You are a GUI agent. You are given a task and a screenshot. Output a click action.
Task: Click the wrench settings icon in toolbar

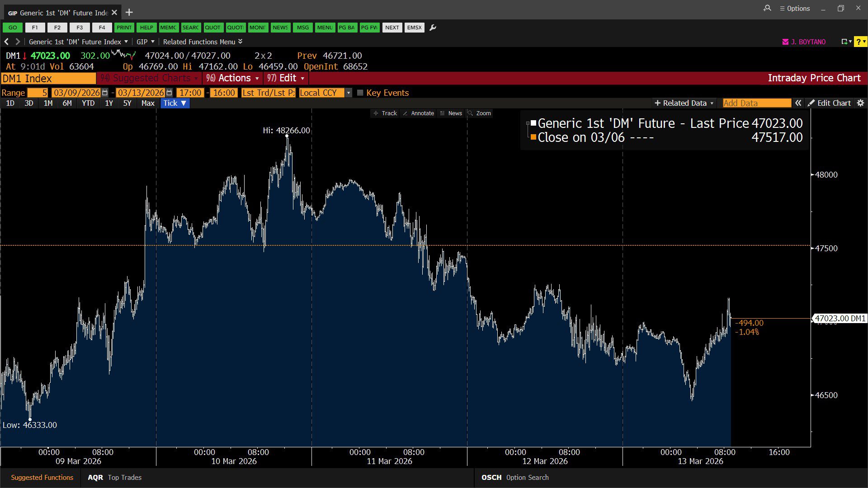pos(433,28)
